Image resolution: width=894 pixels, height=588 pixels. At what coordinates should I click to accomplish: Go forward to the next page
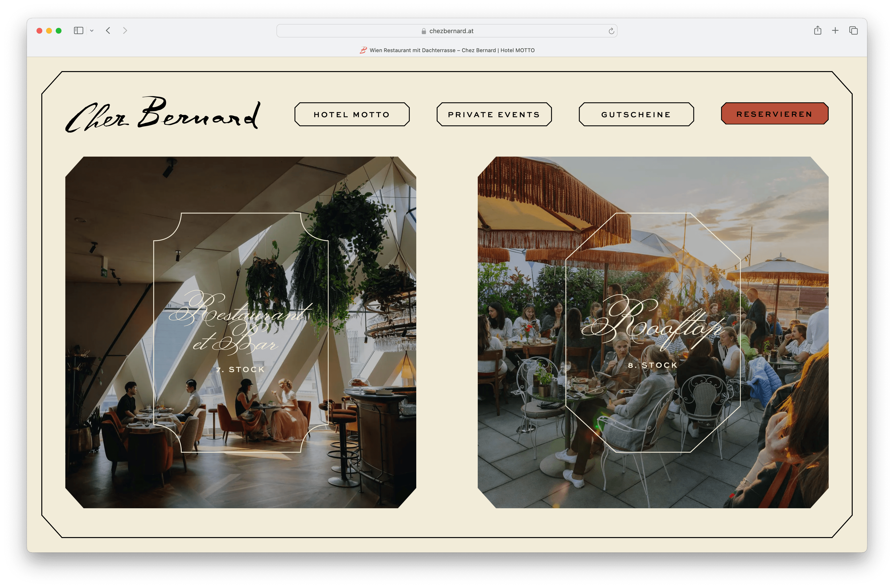click(125, 31)
